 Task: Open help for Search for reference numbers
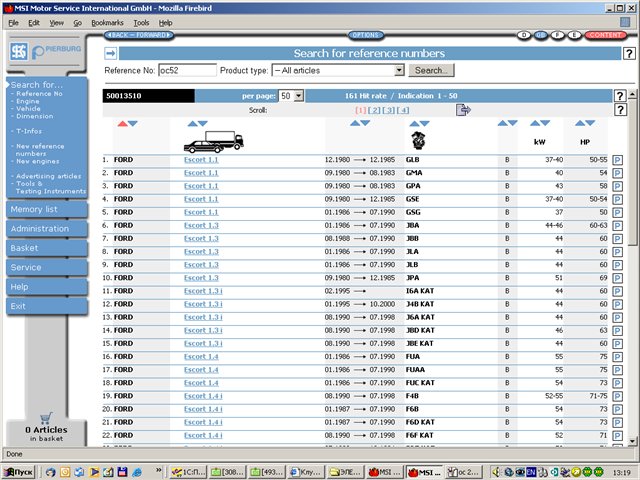point(629,53)
